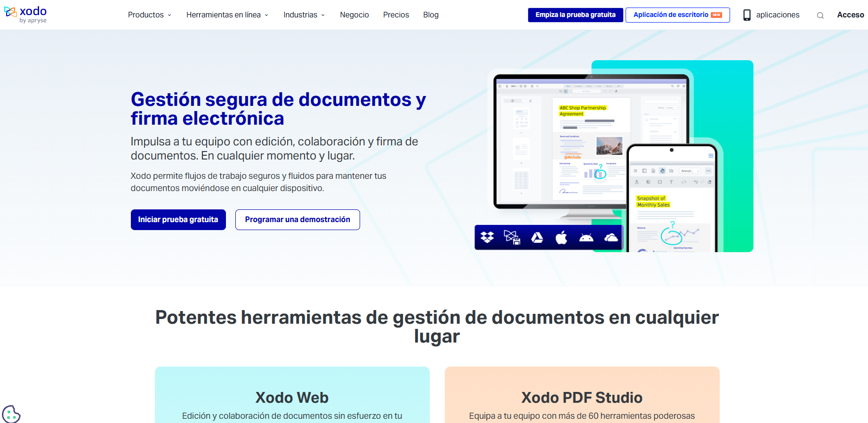Click Empiza la prueba gratuita button
Image resolution: width=868 pixels, height=423 pixels.
click(x=575, y=15)
